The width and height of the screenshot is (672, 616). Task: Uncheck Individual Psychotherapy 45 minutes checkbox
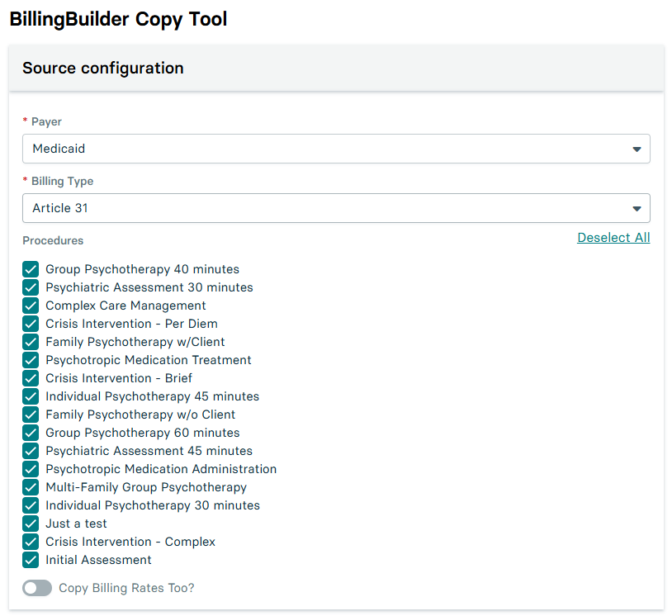click(x=31, y=396)
